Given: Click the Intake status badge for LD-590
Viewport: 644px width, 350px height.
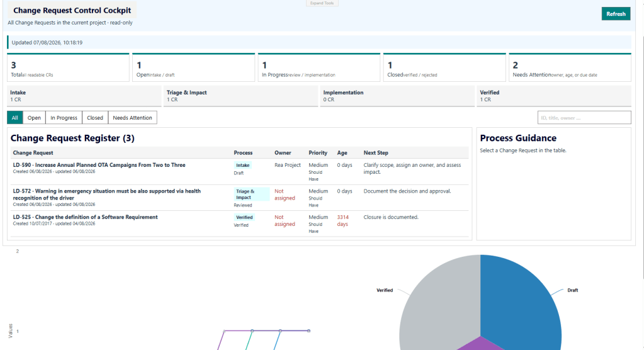Looking at the screenshot, I should [x=243, y=165].
